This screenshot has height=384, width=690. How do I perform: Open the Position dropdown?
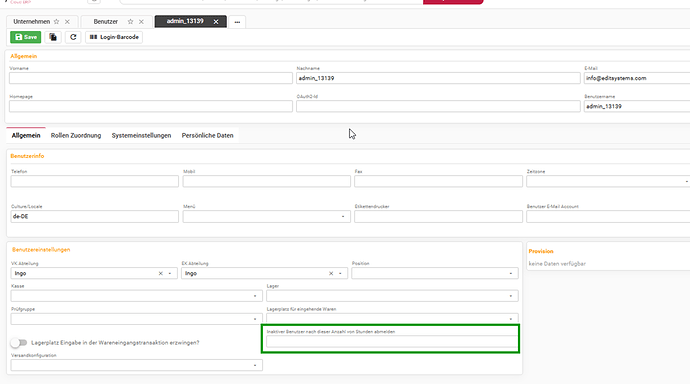tap(435, 274)
